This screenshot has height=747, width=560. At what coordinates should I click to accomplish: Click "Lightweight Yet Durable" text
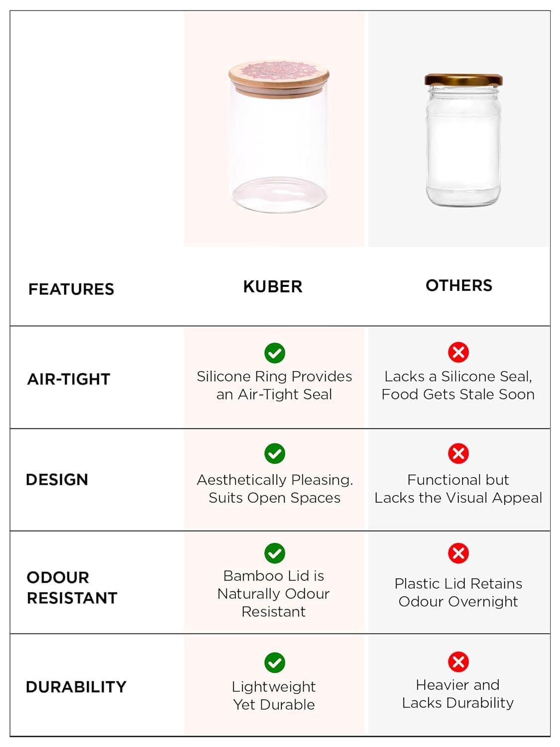click(x=274, y=696)
